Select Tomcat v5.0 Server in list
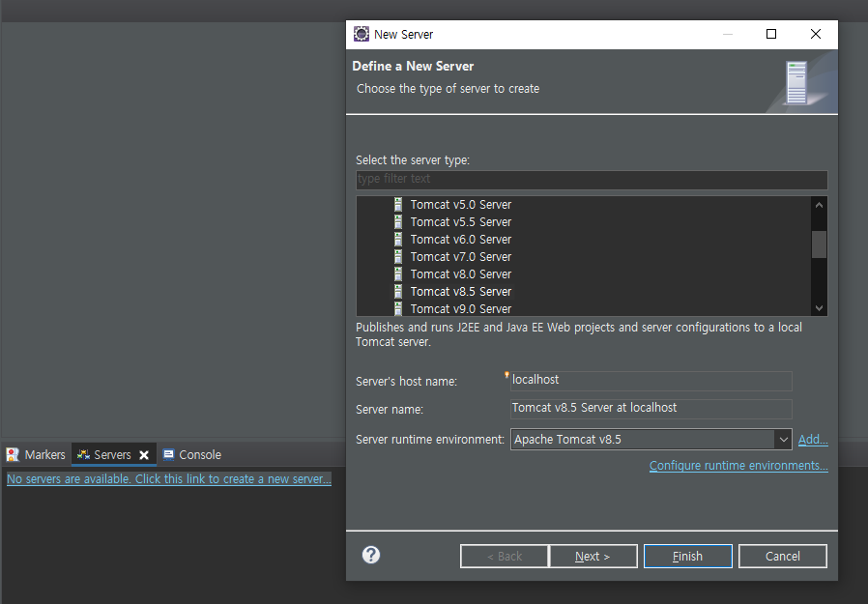868x604 pixels. 460,204
